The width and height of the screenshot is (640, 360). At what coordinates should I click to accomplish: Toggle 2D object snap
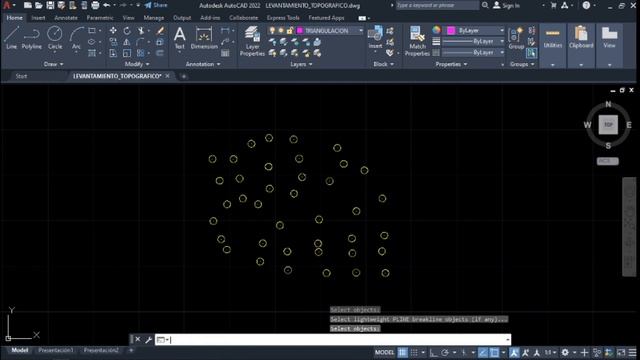494,352
